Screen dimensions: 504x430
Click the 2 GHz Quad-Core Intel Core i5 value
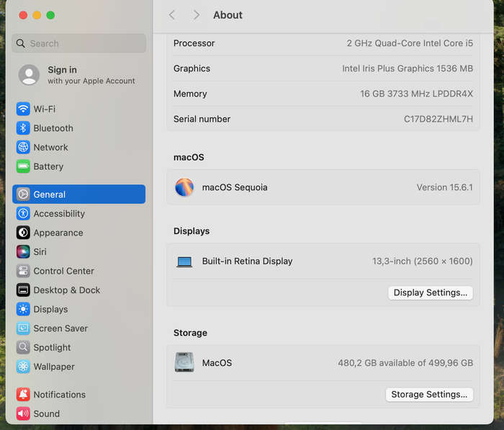click(x=410, y=43)
